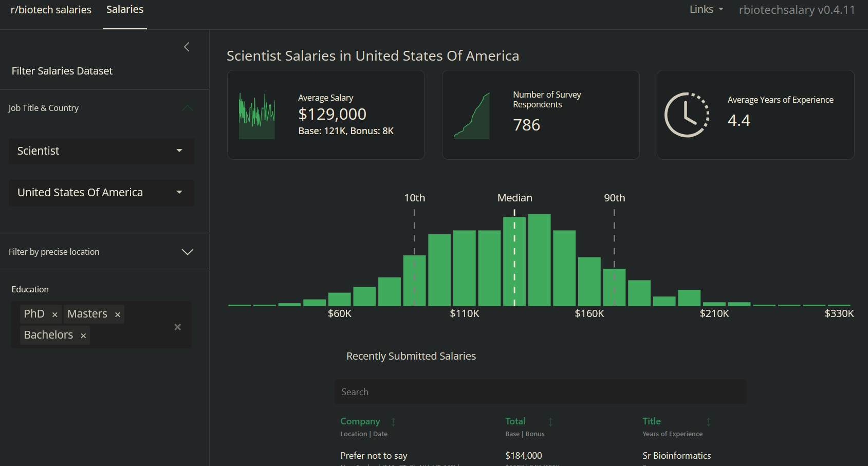Sort table by Company column arrow
Viewport: 868px width, 466px height.
pyautogui.click(x=393, y=422)
